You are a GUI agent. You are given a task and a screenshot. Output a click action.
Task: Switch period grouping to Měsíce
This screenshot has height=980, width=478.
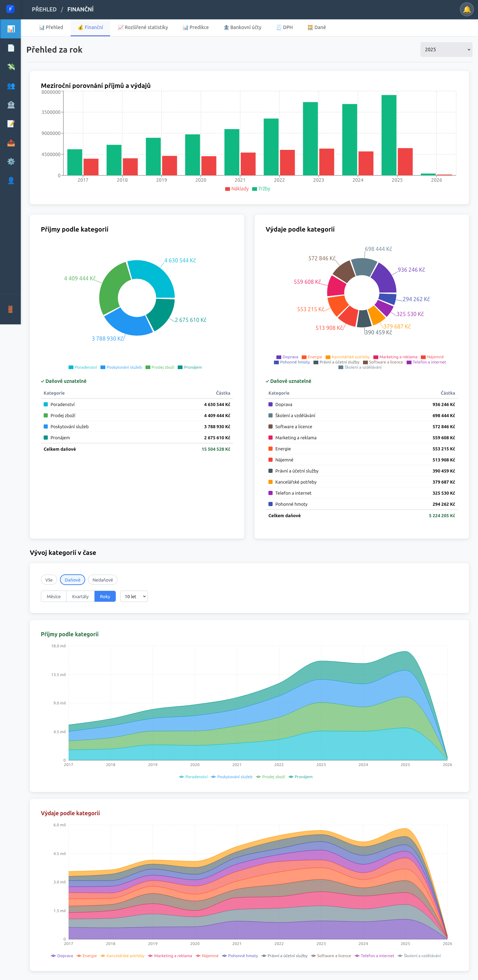click(x=54, y=596)
